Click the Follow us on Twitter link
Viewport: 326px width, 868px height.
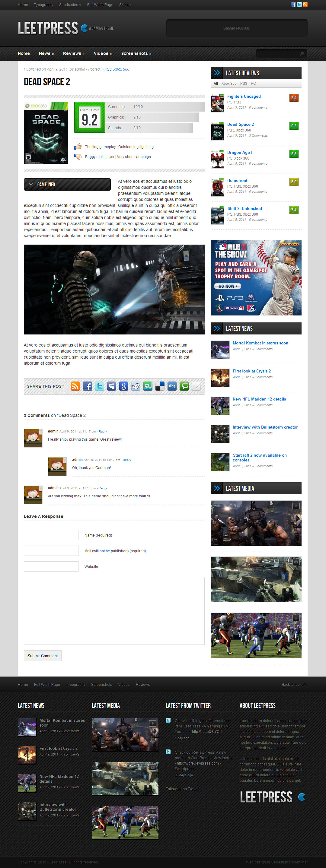click(182, 789)
